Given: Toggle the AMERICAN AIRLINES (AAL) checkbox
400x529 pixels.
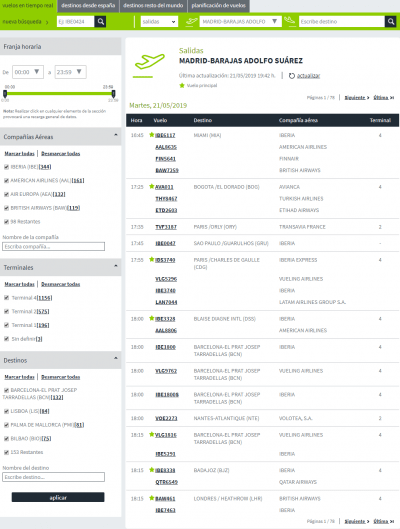Looking at the screenshot, I should 6,180.
